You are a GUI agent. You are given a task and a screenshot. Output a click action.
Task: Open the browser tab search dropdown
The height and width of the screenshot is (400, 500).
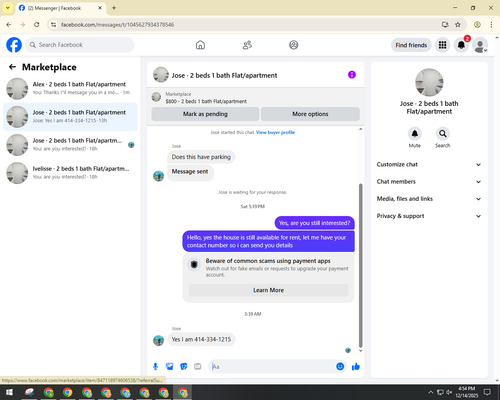(8, 8)
